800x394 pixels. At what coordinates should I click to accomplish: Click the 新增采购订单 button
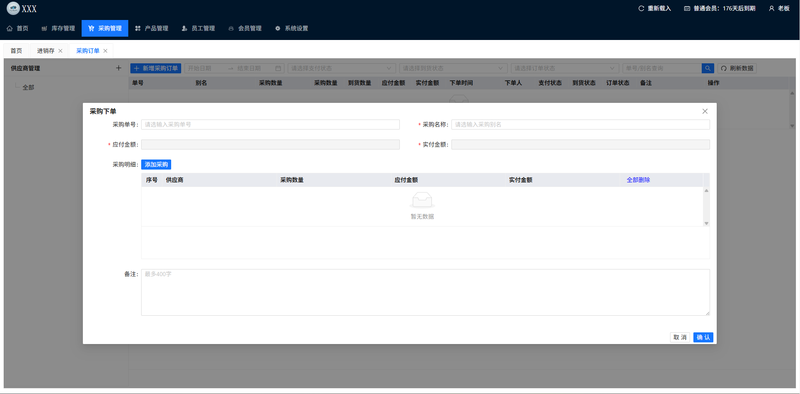point(156,68)
